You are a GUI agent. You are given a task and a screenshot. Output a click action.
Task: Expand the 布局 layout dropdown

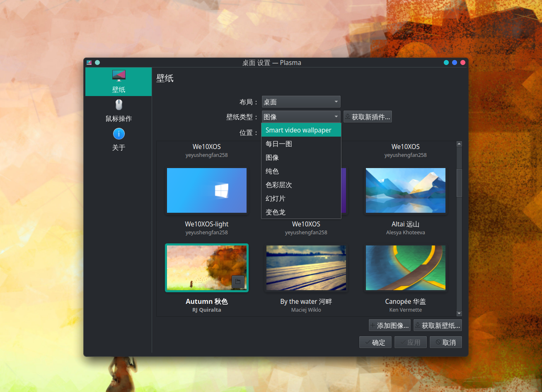301,102
